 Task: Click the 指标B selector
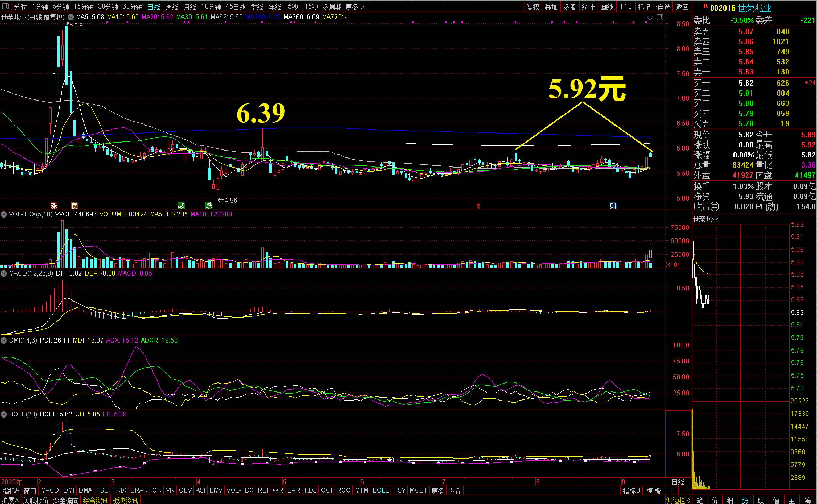[632, 491]
